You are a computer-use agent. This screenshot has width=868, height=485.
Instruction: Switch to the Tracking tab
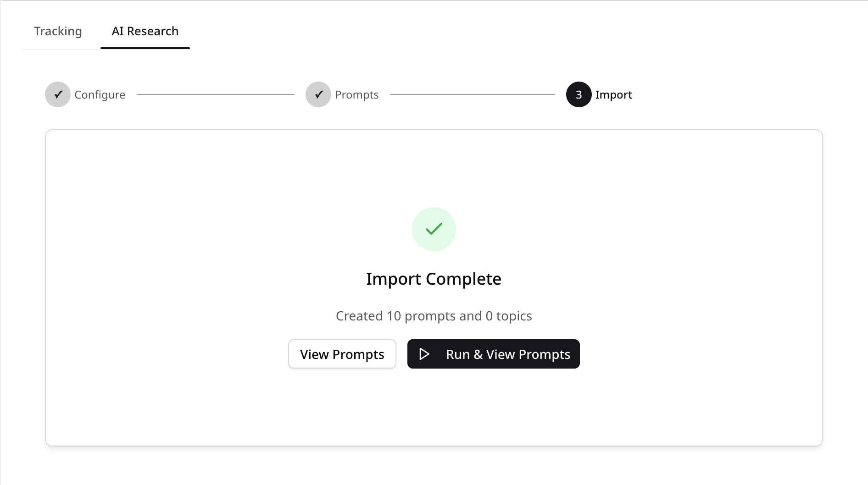58,31
